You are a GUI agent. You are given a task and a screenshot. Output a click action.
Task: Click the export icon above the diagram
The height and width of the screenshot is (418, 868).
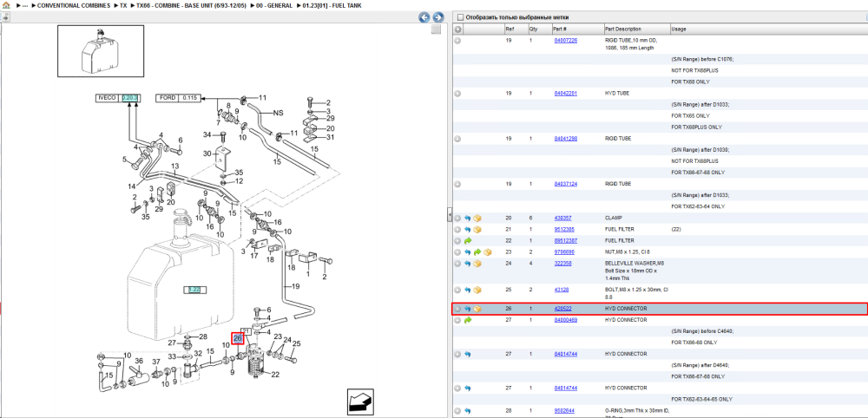click(4, 17)
